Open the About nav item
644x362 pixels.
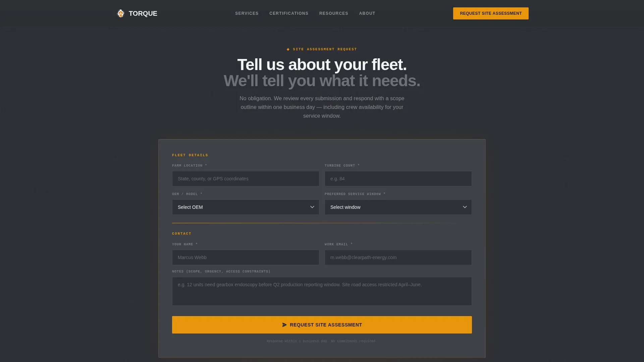(367, 13)
